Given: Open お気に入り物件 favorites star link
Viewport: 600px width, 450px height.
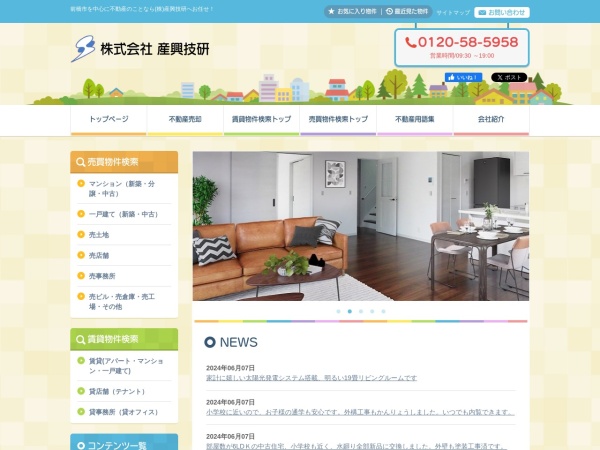Looking at the screenshot, I should pos(352,11).
